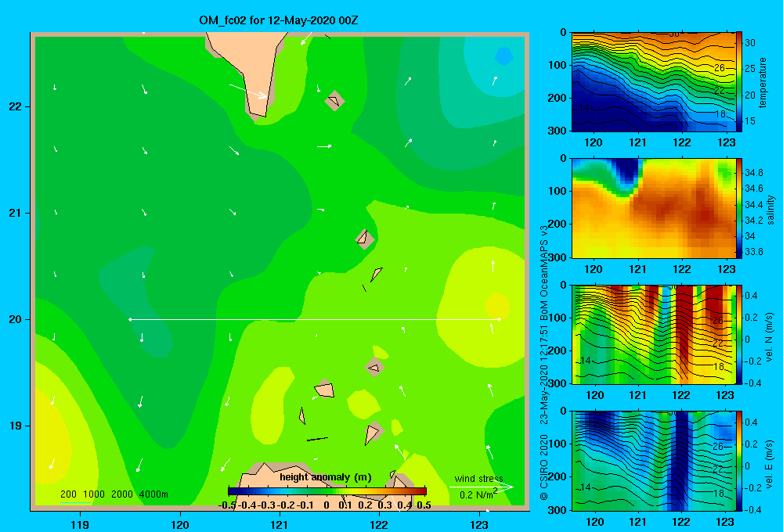The height and width of the screenshot is (532, 783).
Task: Click the temperature vertical color bar
Action: pos(739,82)
